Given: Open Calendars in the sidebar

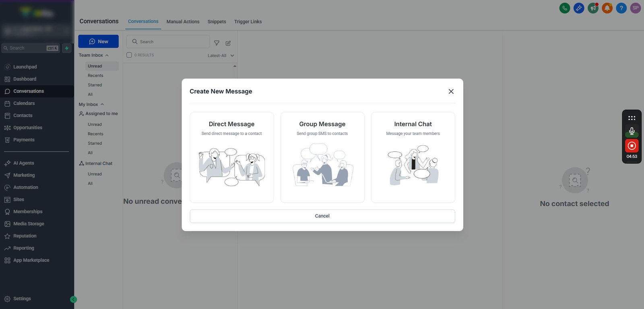Looking at the screenshot, I should 24,103.
